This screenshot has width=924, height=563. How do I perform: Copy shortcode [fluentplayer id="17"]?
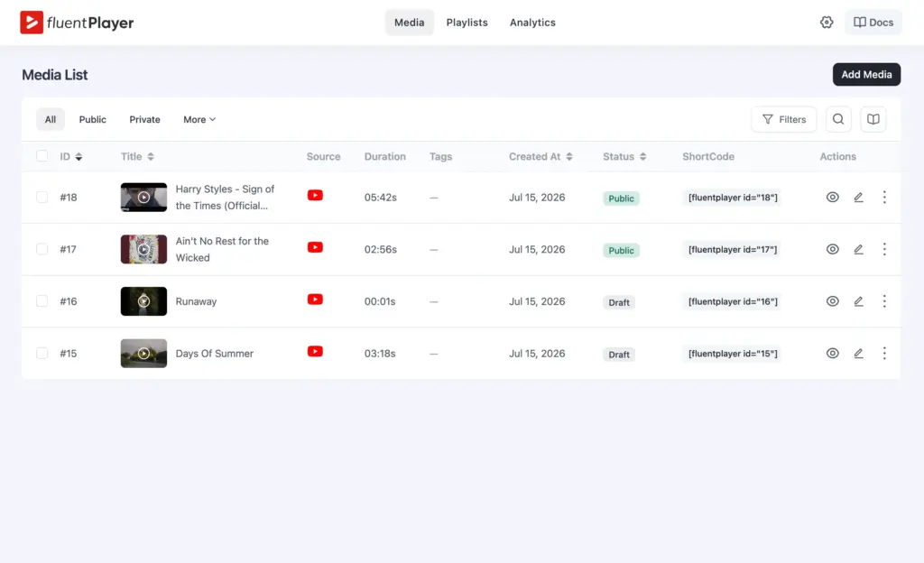[733, 249]
